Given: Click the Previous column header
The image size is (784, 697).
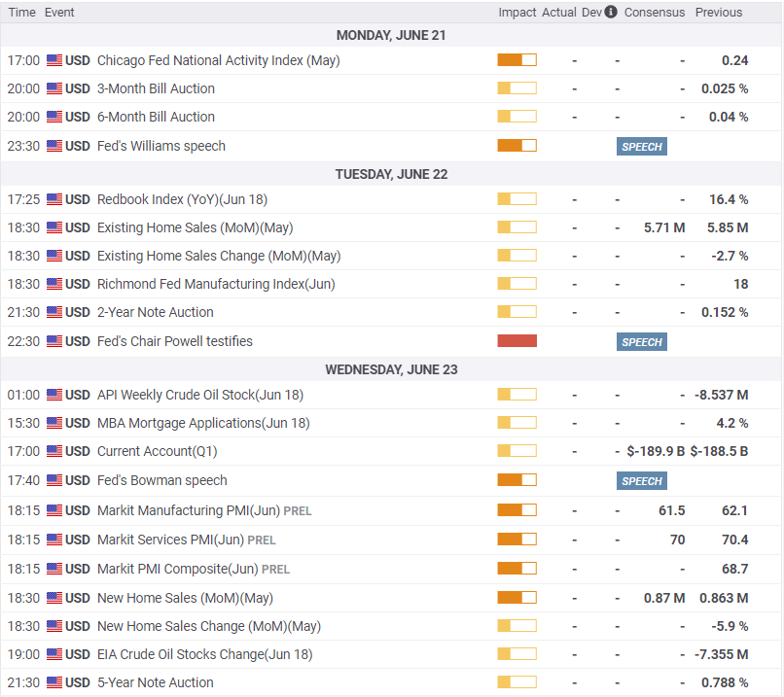Looking at the screenshot, I should coord(718,13).
